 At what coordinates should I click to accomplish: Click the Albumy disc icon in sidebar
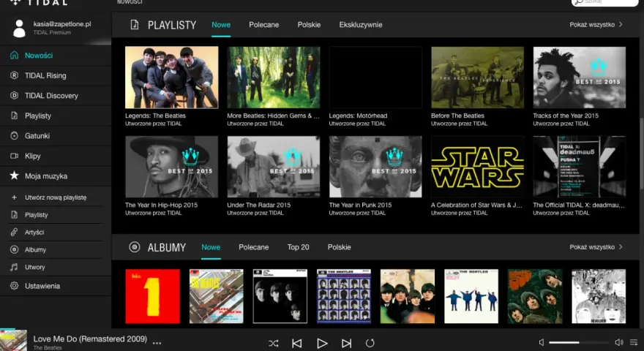[x=14, y=249]
